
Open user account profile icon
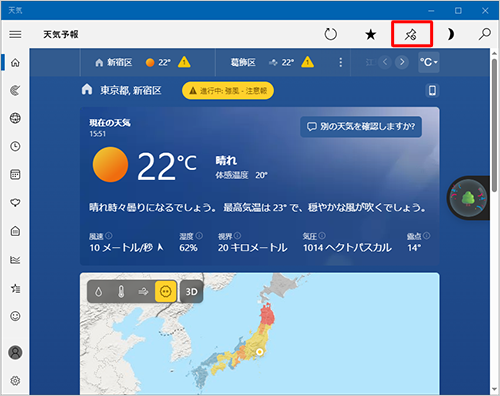tap(15, 352)
